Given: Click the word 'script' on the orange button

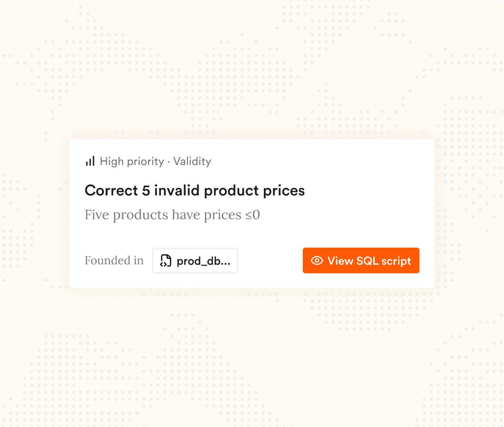Looking at the screenshot, I should coord(397,260).
